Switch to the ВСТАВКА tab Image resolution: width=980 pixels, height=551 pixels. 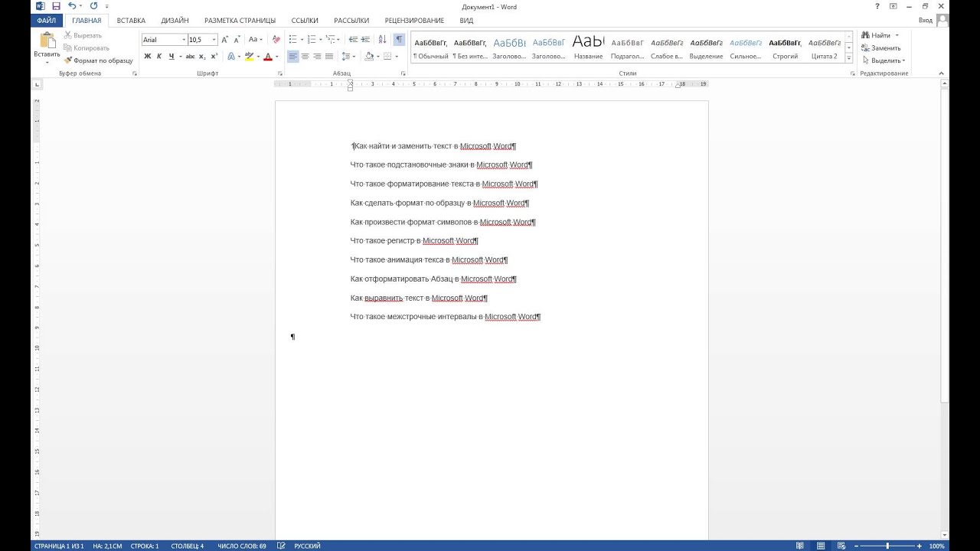(131, 21)
